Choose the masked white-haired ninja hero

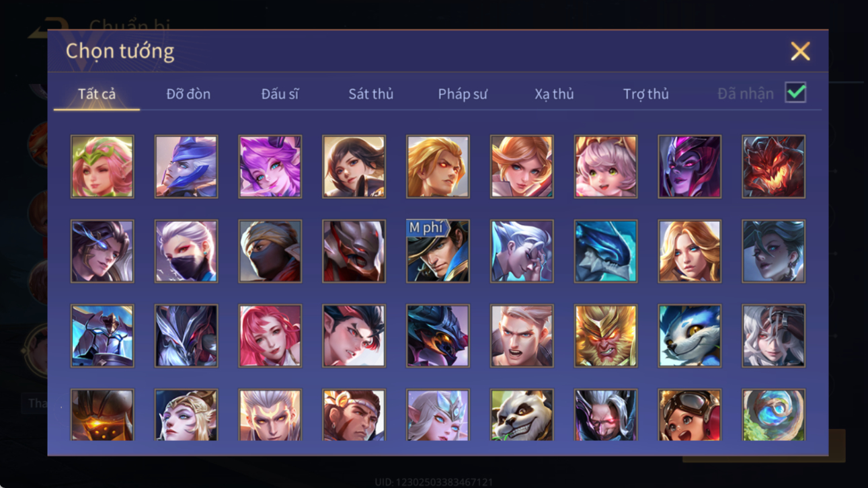186,251
